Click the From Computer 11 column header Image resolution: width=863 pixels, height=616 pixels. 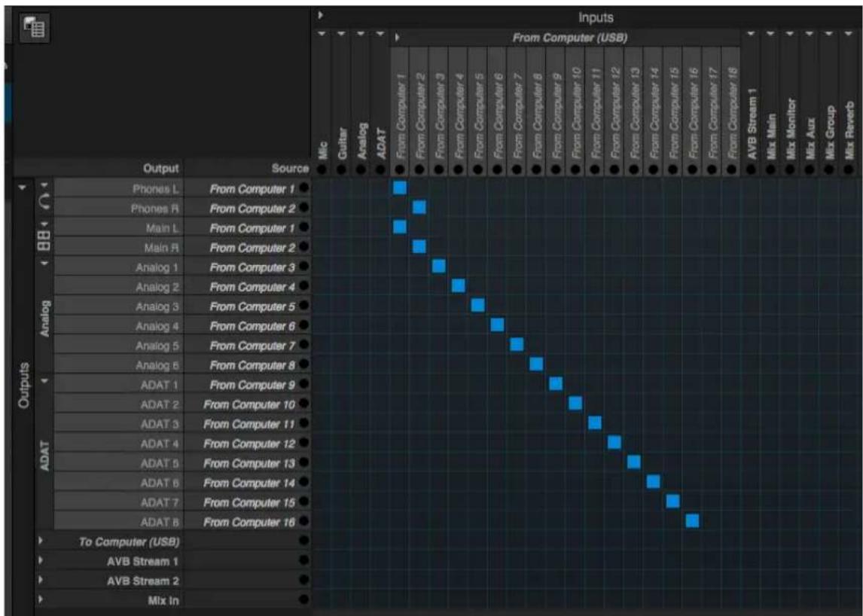tap(595, 111)
